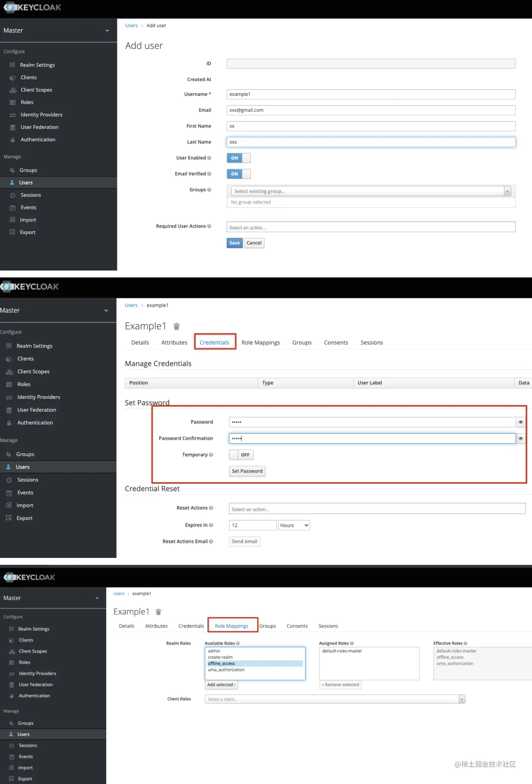Click the help icon beside Required User Actions
Screen dimensions: 532x784
pyautogui.click(x=209, y=226)
